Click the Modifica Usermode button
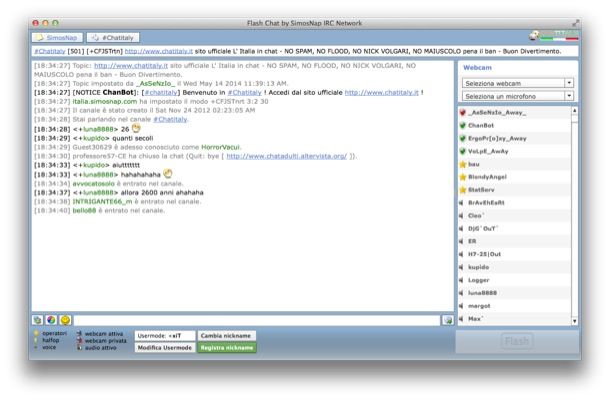 click(165, 347)
